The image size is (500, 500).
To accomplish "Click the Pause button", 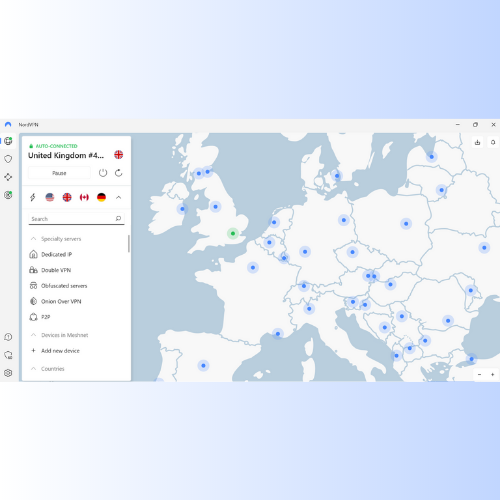I will 59,173.
